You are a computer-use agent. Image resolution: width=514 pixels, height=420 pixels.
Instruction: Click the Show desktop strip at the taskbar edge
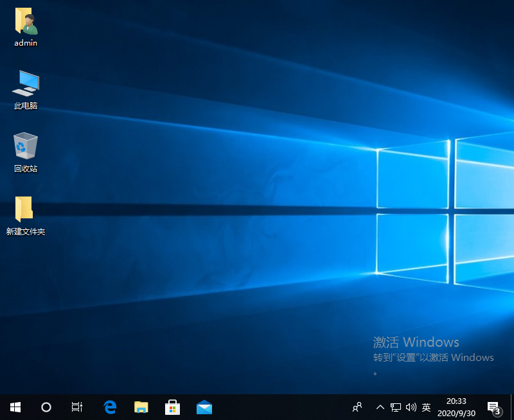tap(512, 407)
